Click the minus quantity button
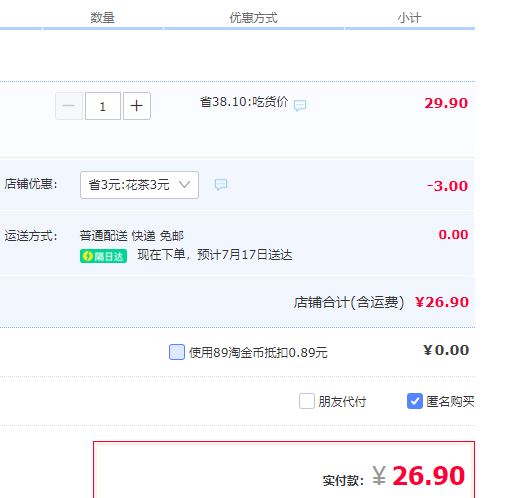 [69, 106]
